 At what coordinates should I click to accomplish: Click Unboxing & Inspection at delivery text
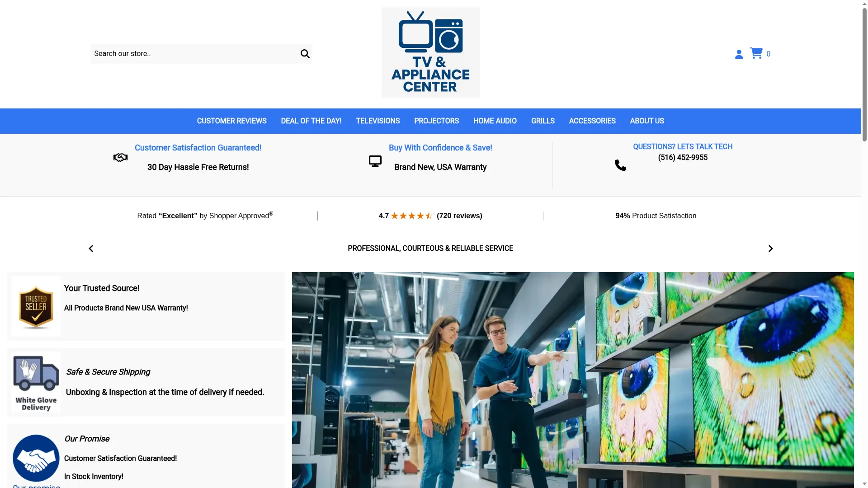tap(165, 392)
